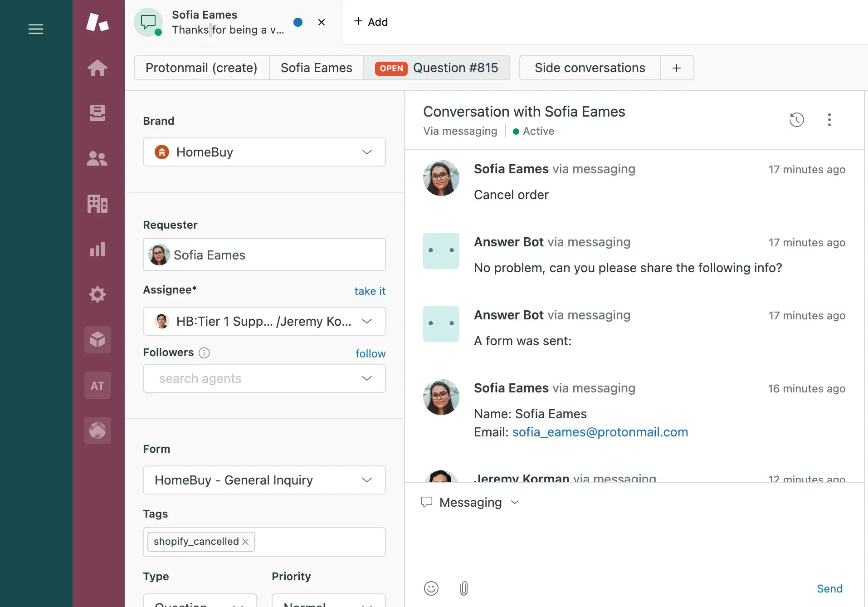
Task: Click the 'Active' status indicator
Action: 534,131
